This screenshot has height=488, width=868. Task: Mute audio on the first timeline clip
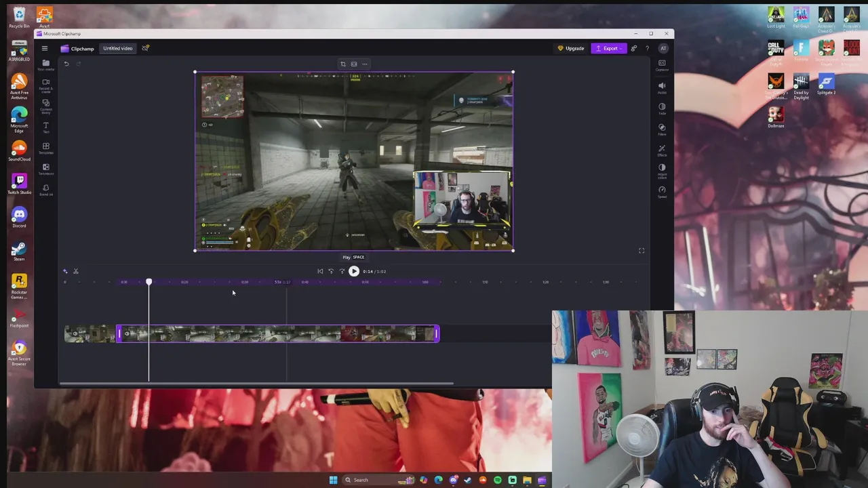[x=75, y=333]
